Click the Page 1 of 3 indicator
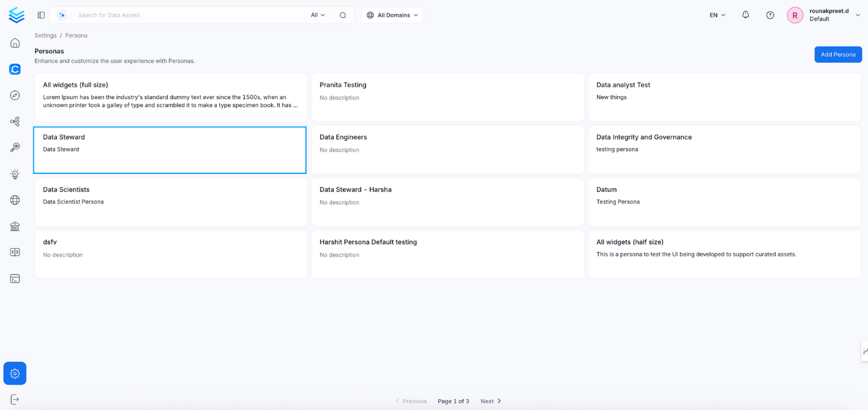Image resolution: width=868 pixels, height=410 pixels. click(x=453, y=401)
